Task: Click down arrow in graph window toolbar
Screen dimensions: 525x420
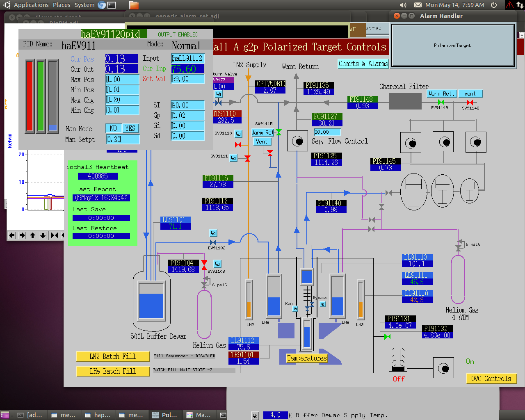Action: [43, 235]
